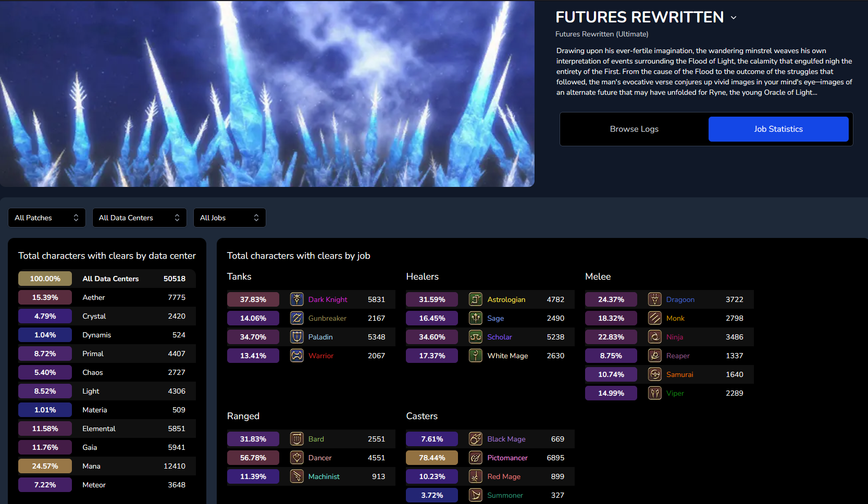
Task: Click the Viper job name
Action: (675, 393)
